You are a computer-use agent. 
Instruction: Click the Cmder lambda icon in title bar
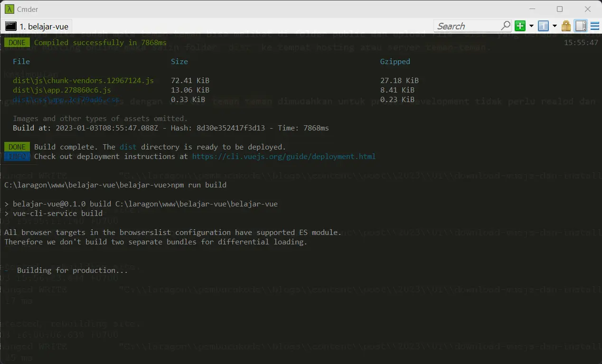click(x=9, y=9)
